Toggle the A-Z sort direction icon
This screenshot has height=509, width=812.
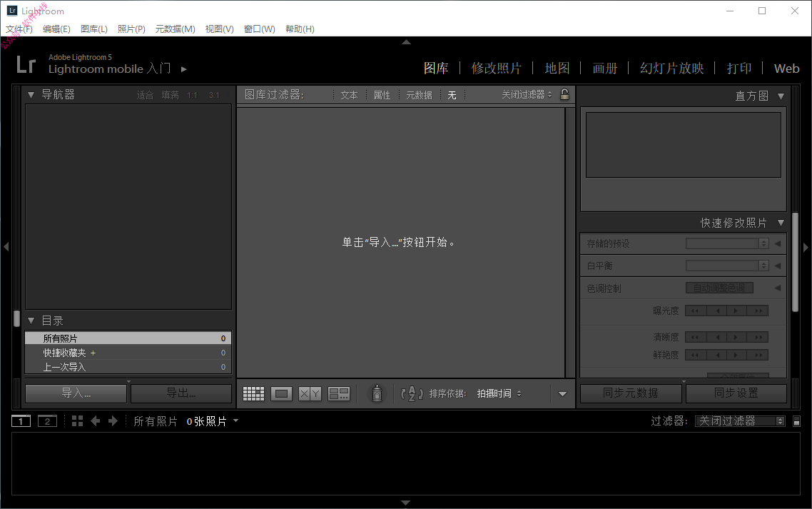pos(412,394)
